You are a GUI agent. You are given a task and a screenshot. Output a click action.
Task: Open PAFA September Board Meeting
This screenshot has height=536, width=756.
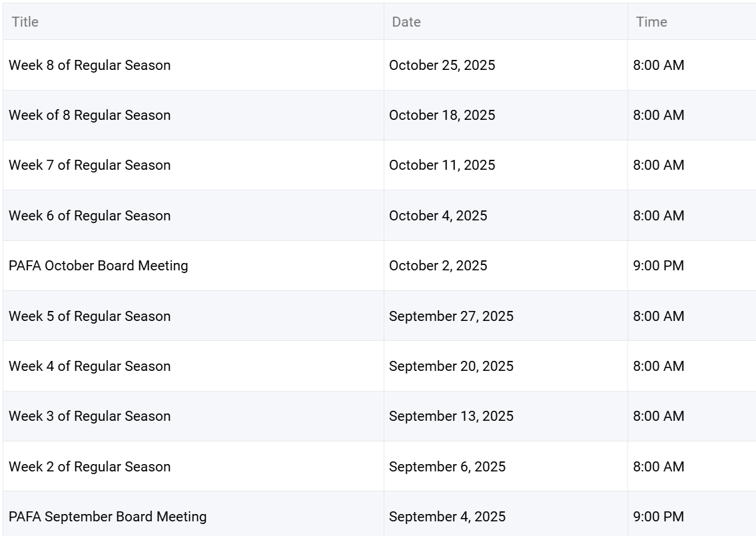[x=108, y=517]
